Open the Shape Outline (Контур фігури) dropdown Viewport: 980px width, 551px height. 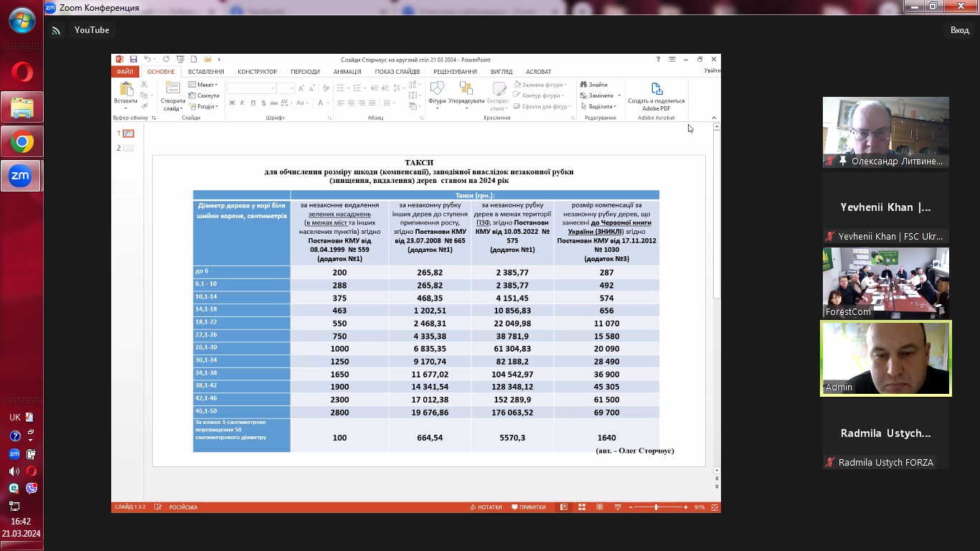539,95
